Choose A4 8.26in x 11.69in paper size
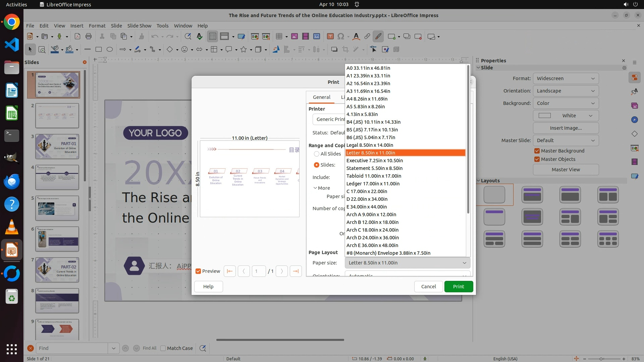 pos(367,99)
